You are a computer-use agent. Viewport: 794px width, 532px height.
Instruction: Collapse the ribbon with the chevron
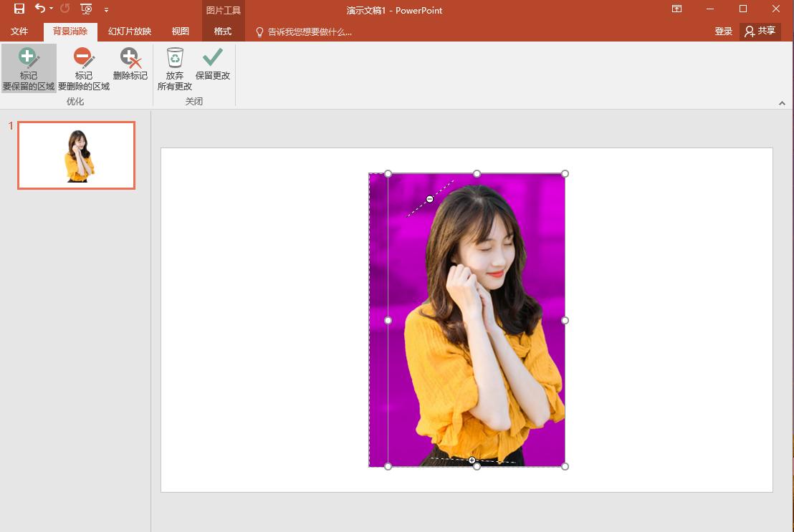click(x=783, y=102)
